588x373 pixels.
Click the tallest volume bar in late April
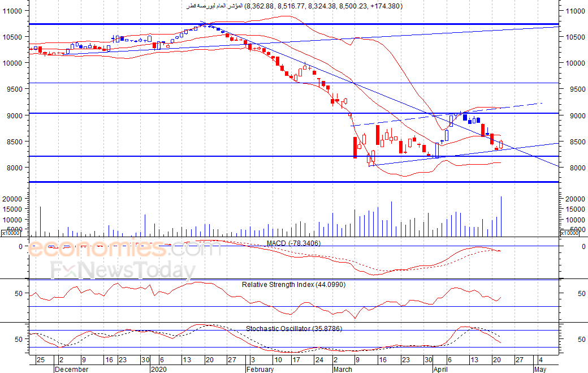(x=501, y=216)
